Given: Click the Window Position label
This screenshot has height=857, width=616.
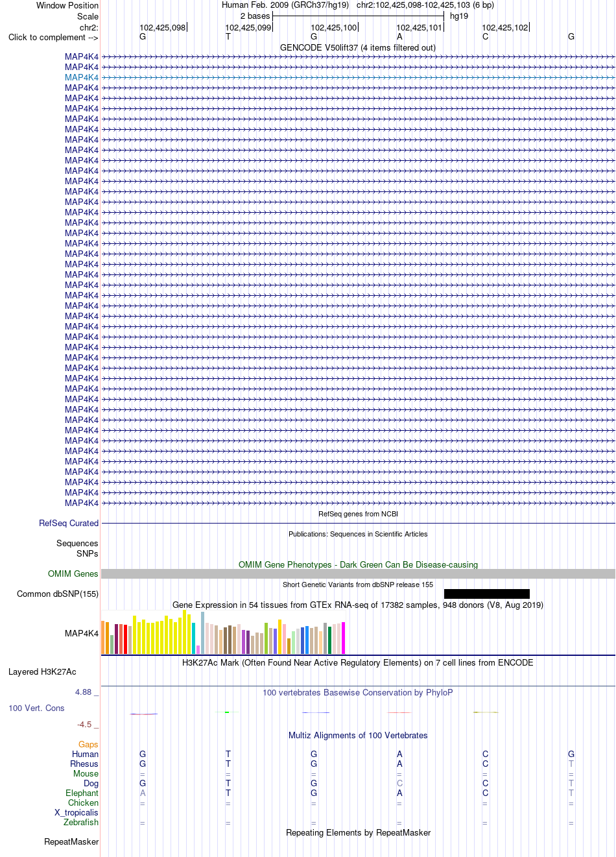Looking at the screenshot, I should tap(67, 5).
